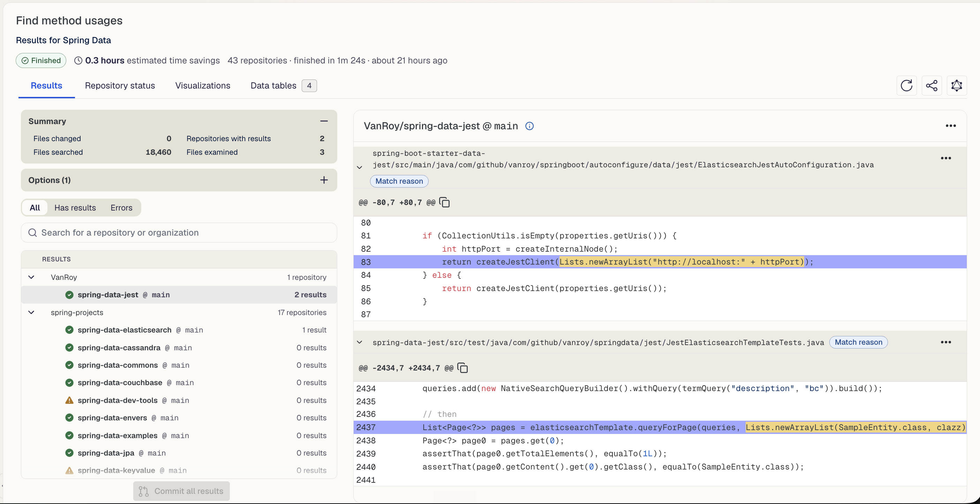Select spring-data-envers @ main repository row

[x=179, y=418]
